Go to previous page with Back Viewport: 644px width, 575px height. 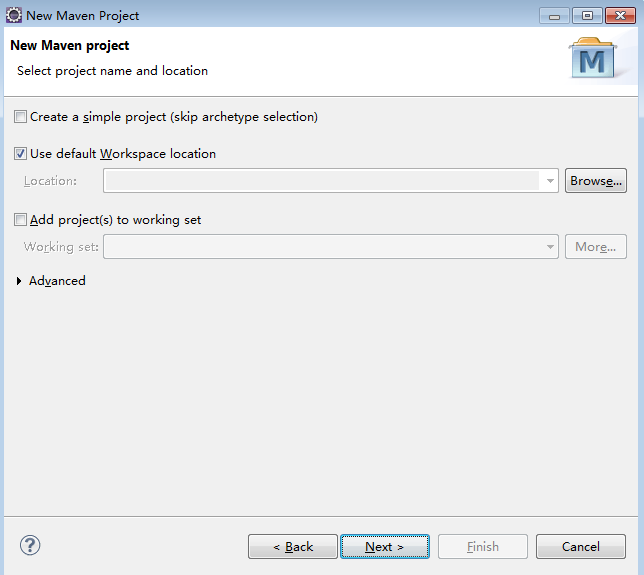click(293, 547)
